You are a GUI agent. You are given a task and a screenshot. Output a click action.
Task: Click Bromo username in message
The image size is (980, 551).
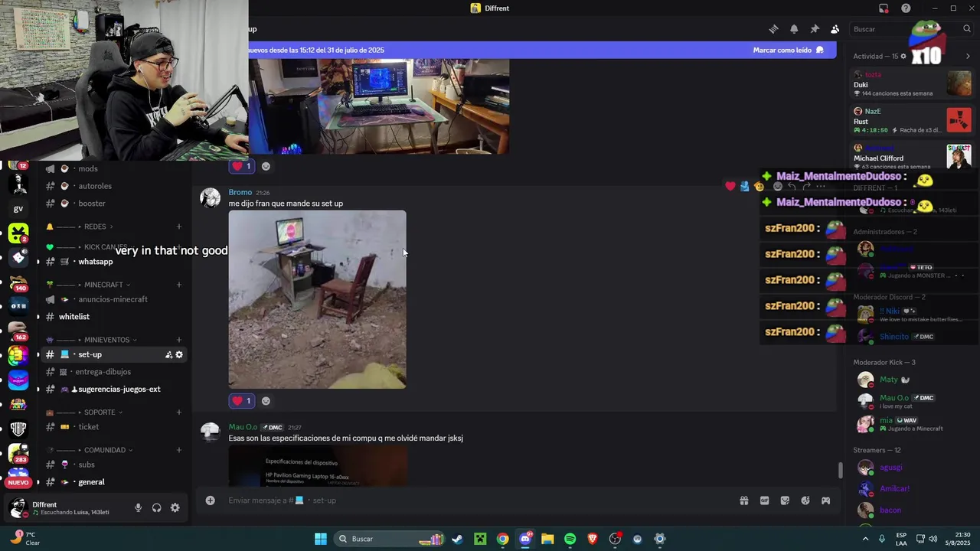[240, 192]
